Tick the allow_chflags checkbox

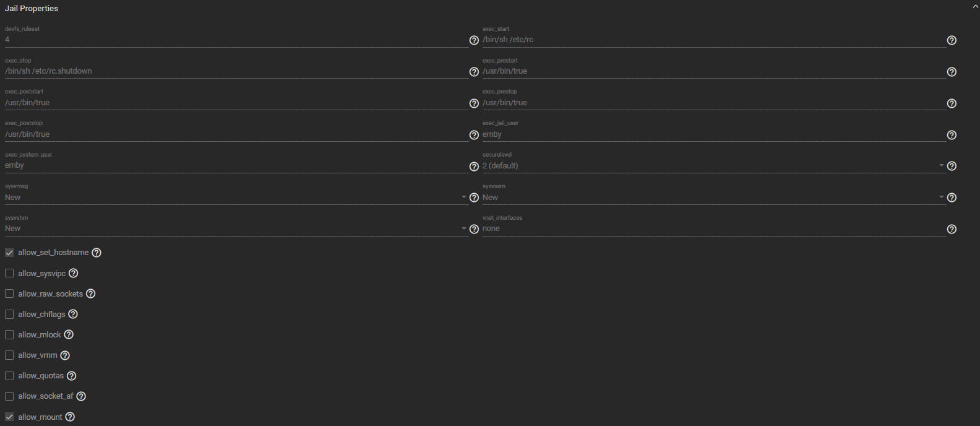(x=9, y=315)
